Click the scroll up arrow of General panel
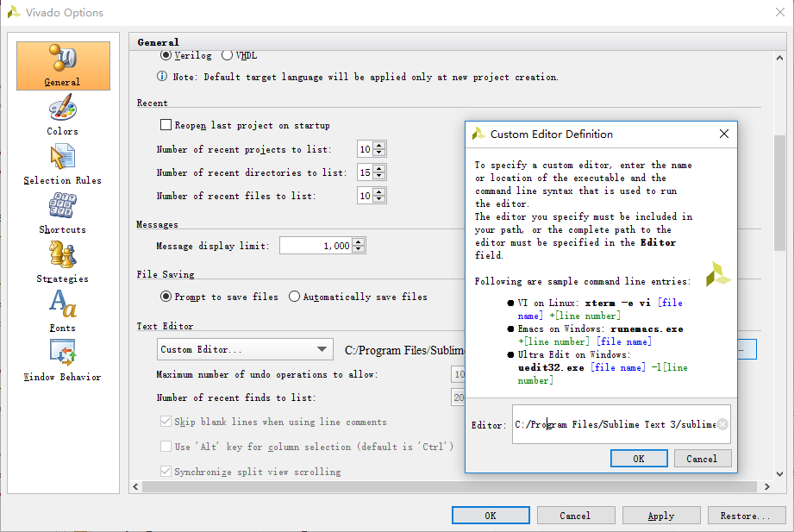The image size is (794, 532). (780, 58)
